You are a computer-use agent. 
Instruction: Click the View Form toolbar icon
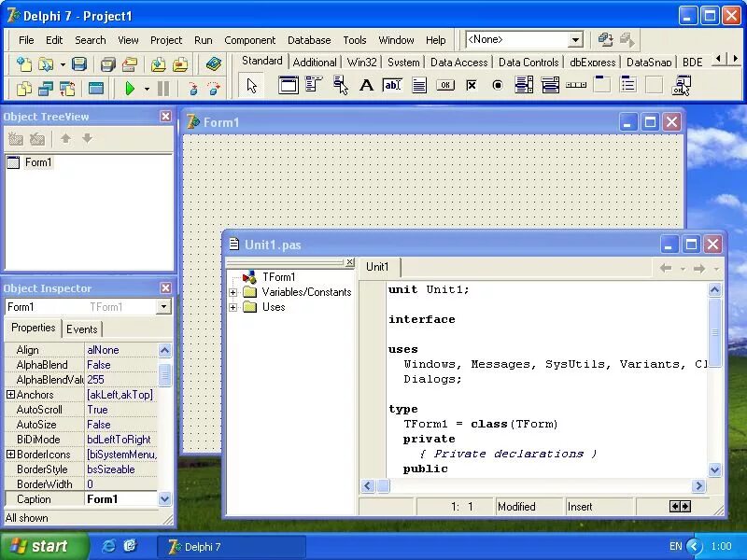[46, 88]
